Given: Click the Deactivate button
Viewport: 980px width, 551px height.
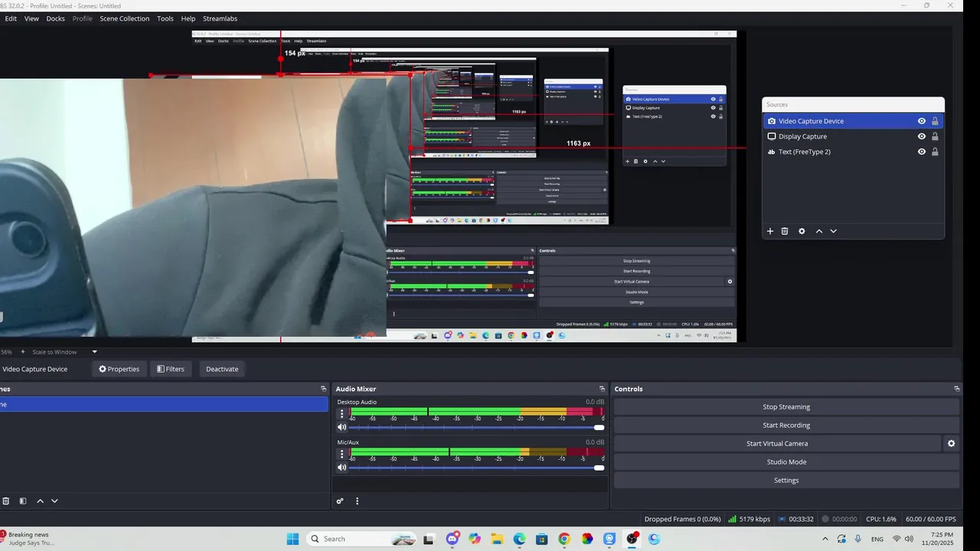Looking at the screenshot, I should click(x=222, y=369).
